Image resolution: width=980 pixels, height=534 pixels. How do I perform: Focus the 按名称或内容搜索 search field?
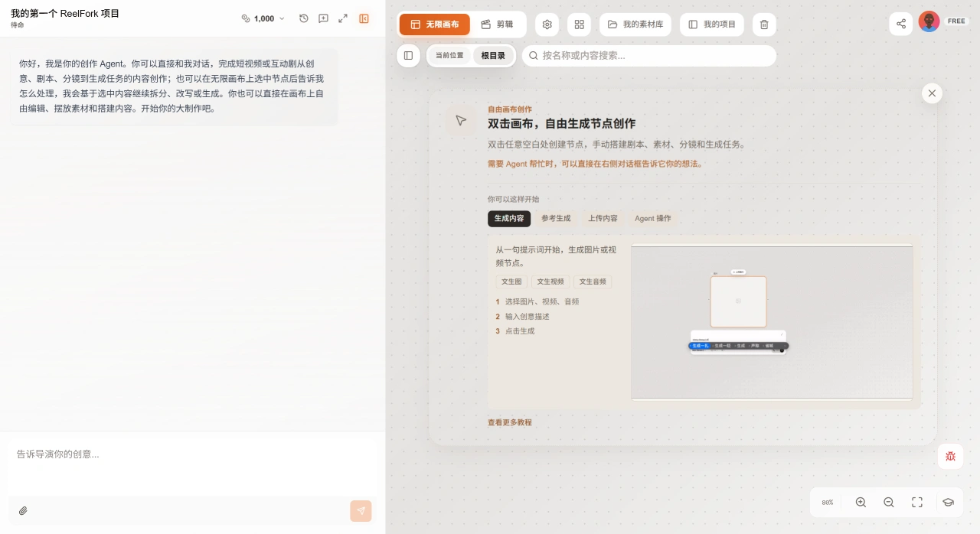[x=649, y=56]
